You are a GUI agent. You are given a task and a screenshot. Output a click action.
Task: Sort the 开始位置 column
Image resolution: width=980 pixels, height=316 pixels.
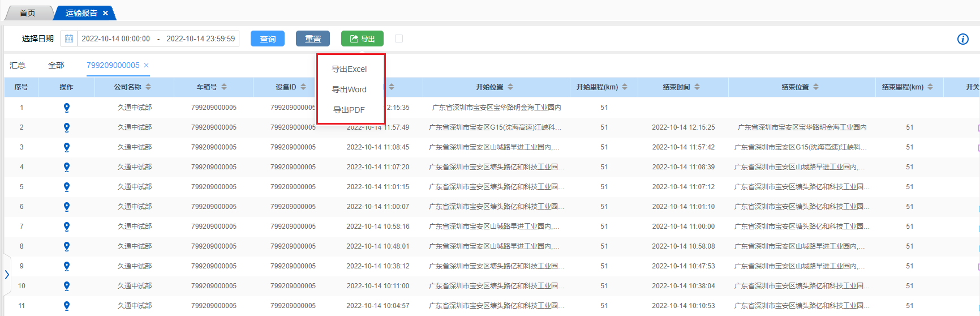coord(510,87)
